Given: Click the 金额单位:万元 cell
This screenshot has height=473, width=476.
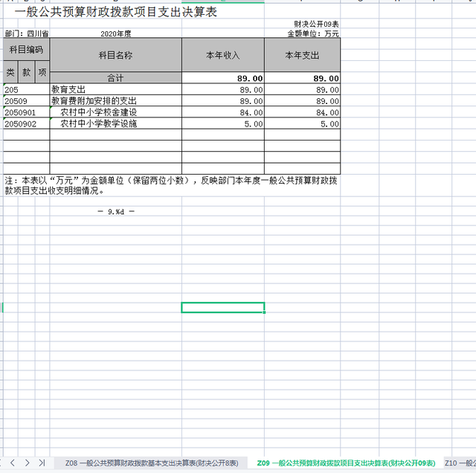Looking at the screenshot, I should point(312,33).
